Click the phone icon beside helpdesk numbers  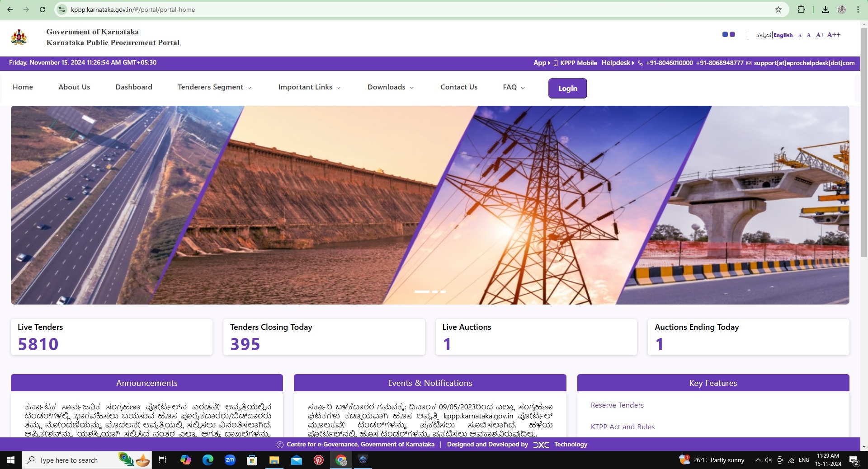pyautogui.click(x=640, y=63)
